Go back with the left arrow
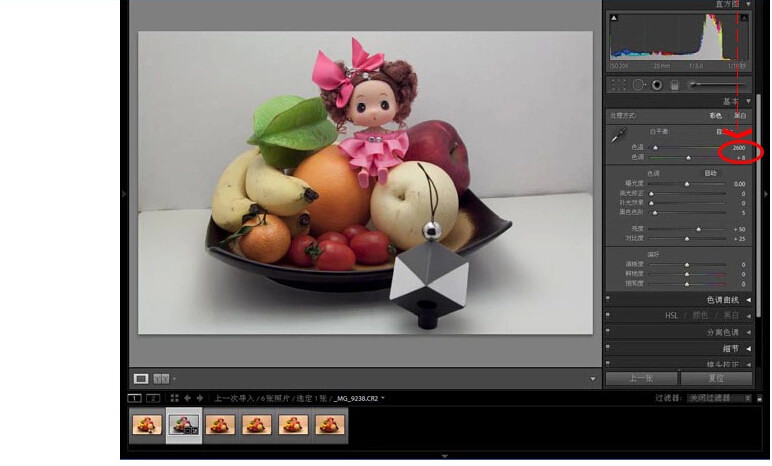The width and height of the screenshot is (772, 466). (x=187, y=398)
